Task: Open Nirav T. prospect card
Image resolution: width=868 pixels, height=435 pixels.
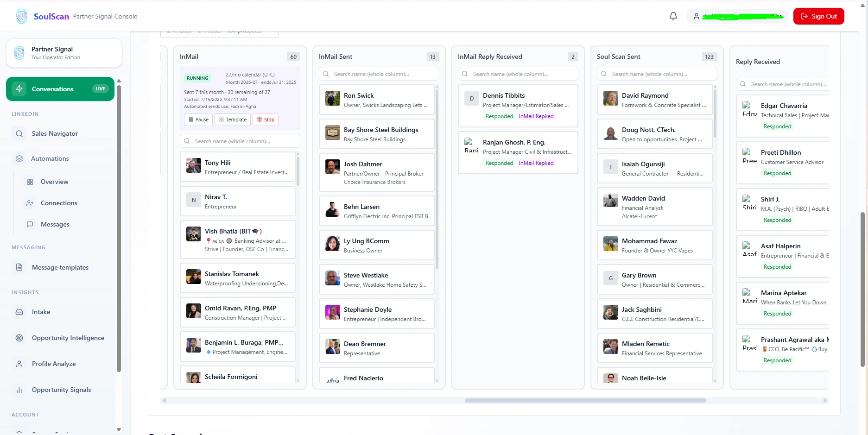Action: 238,201
